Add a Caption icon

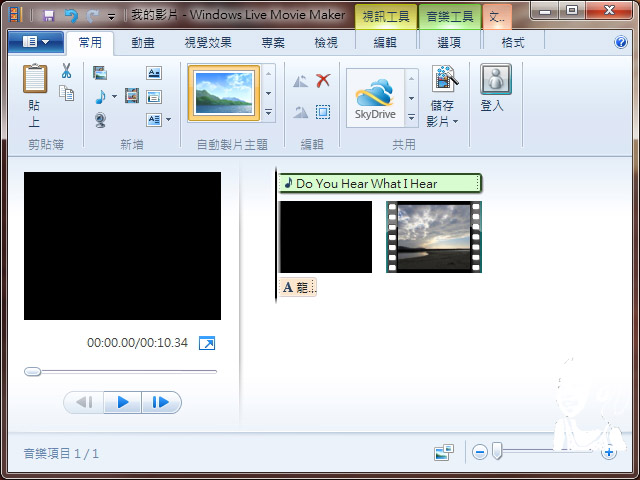pos(154,97)
